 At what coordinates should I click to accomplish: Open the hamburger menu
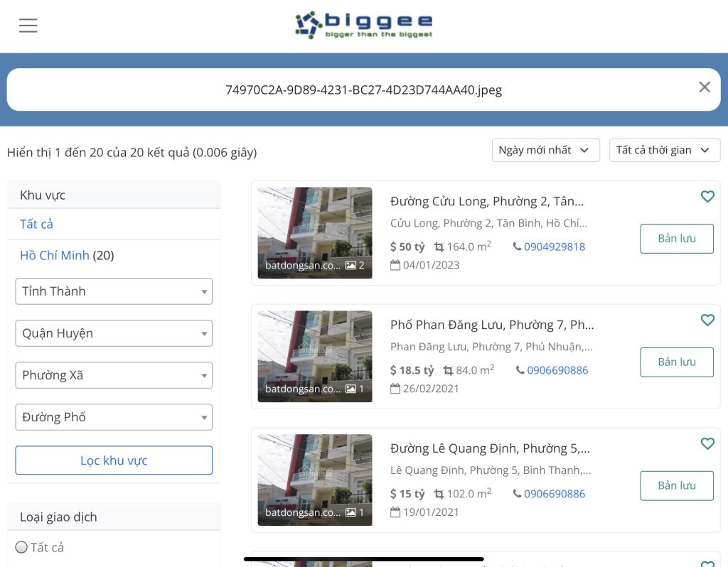pos(28,26)
